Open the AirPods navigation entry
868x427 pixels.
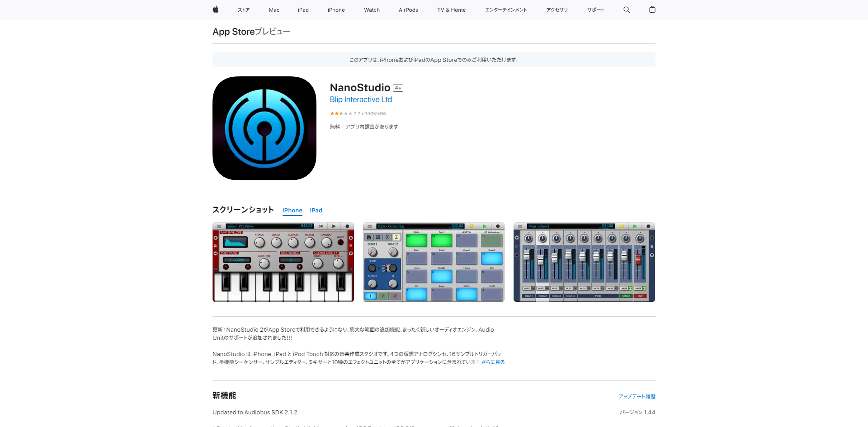pos(408,9)
